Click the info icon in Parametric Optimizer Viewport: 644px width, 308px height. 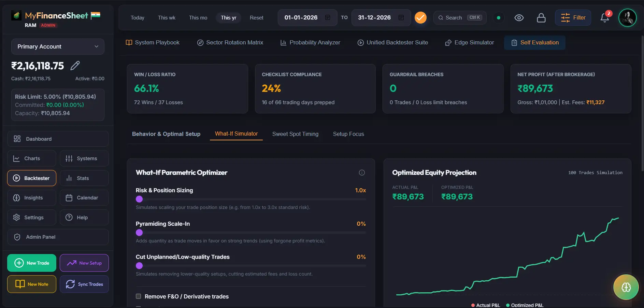tap(362, 173)
